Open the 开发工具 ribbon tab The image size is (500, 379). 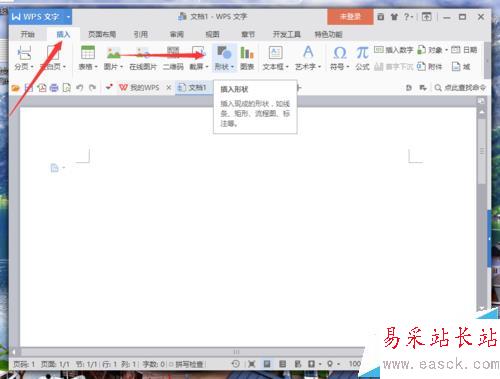click(287, 34)
